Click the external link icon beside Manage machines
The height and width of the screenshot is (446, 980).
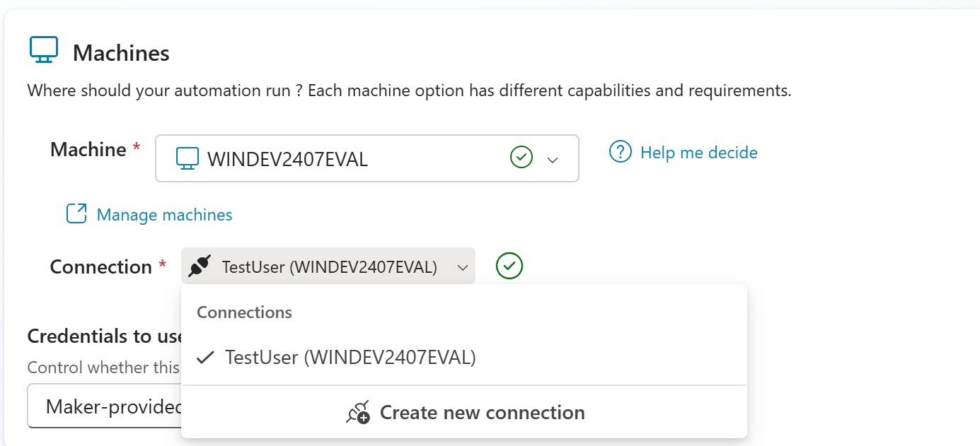(76, 214)
